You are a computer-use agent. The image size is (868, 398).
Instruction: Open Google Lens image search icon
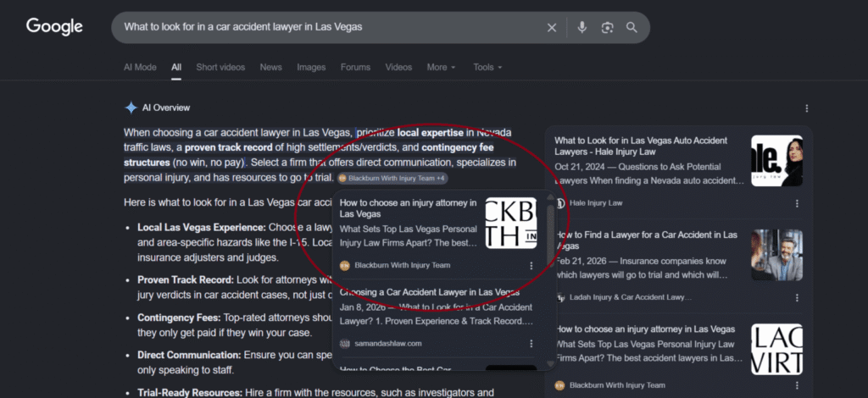click(607, 28)
